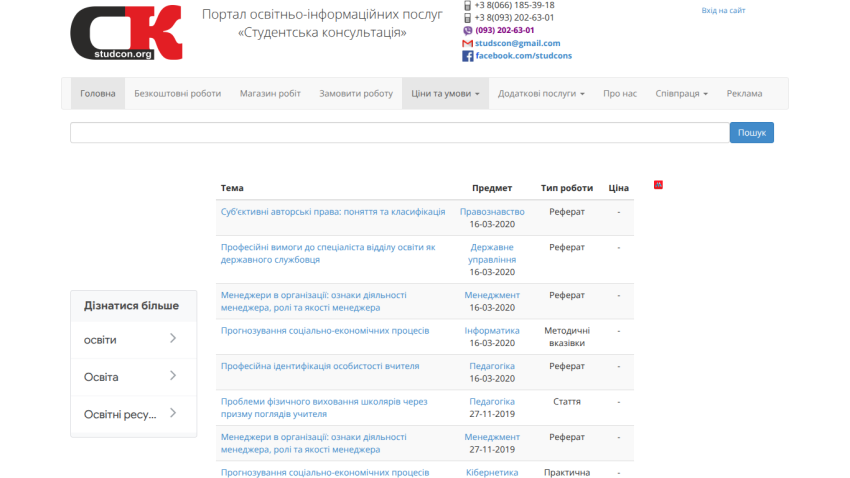Click the Методичні вказівки work type cell
Viewport: 850px width, 478px height.
(567, 337)
